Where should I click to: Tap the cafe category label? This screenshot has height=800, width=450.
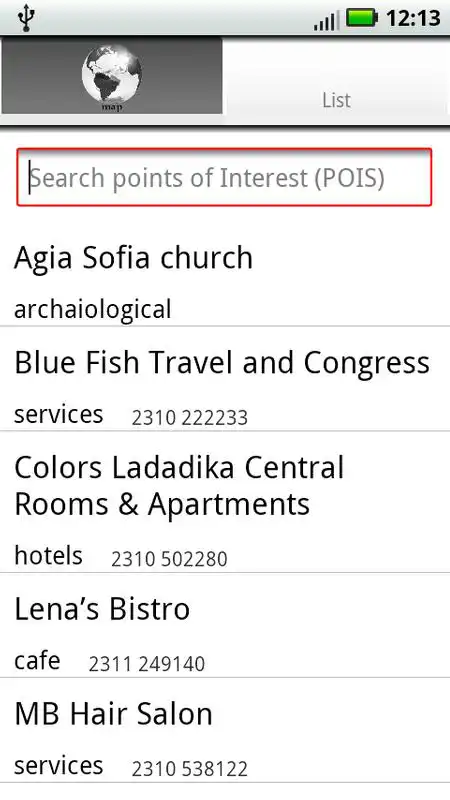[x=37, y=661]
